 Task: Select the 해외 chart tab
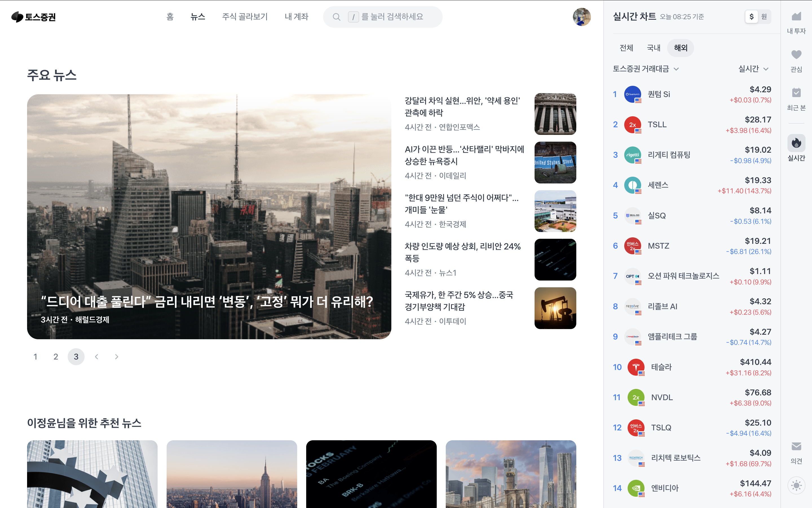click(681, 48)
